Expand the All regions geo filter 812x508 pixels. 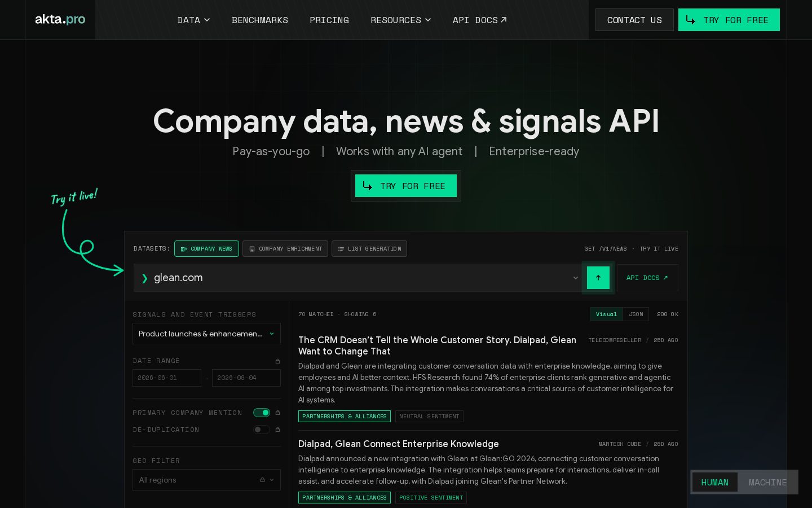pos(206,480)
